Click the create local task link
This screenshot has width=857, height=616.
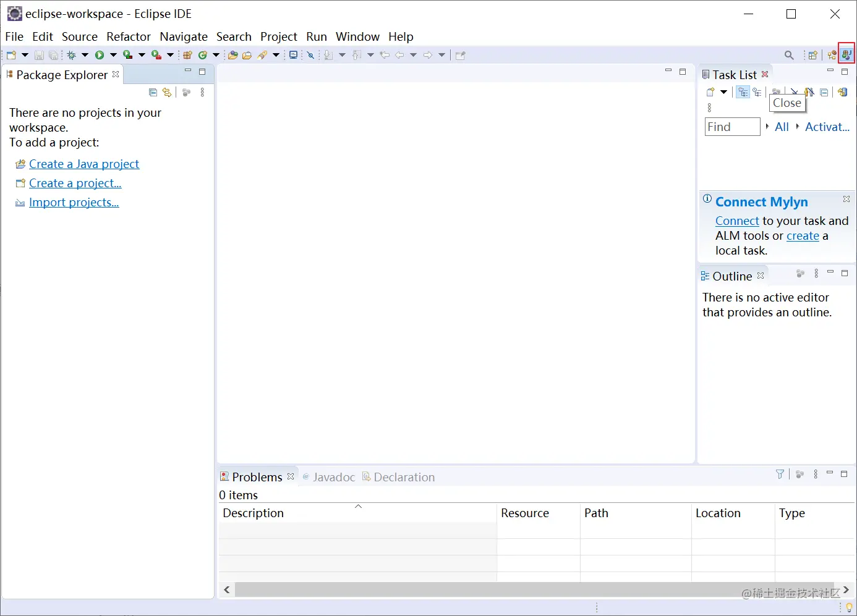pyautogui.click(x=803, y=235)
